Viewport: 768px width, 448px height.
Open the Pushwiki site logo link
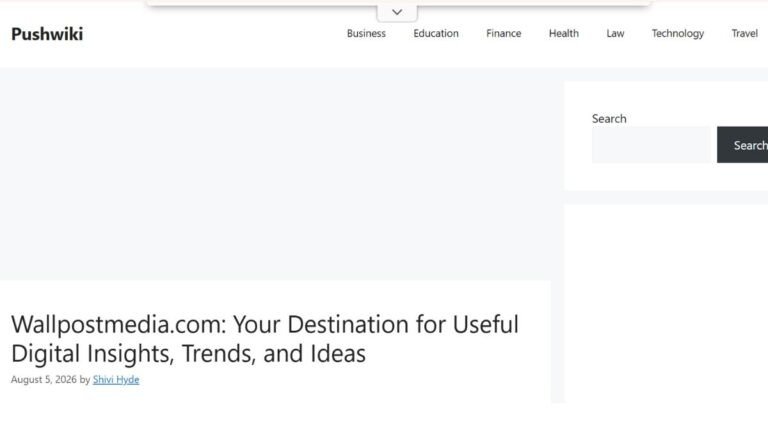pos(47,34)
